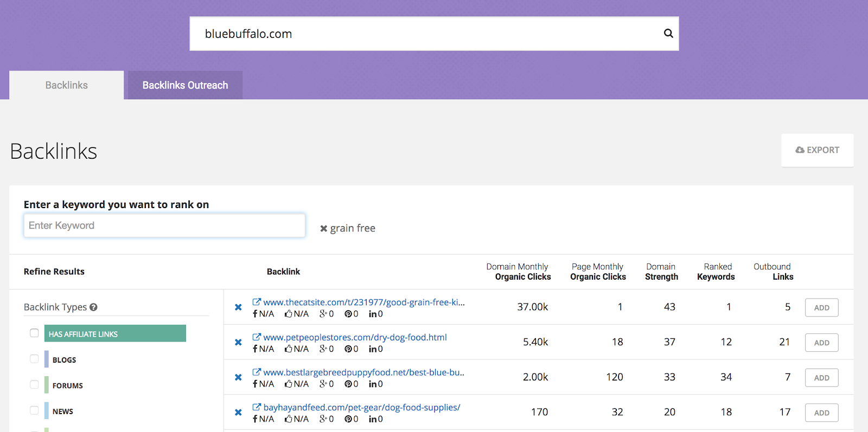This screenshot has height=432, width=868.
Task: Click the Refine Results heading
Action: (x=54, y=272)
